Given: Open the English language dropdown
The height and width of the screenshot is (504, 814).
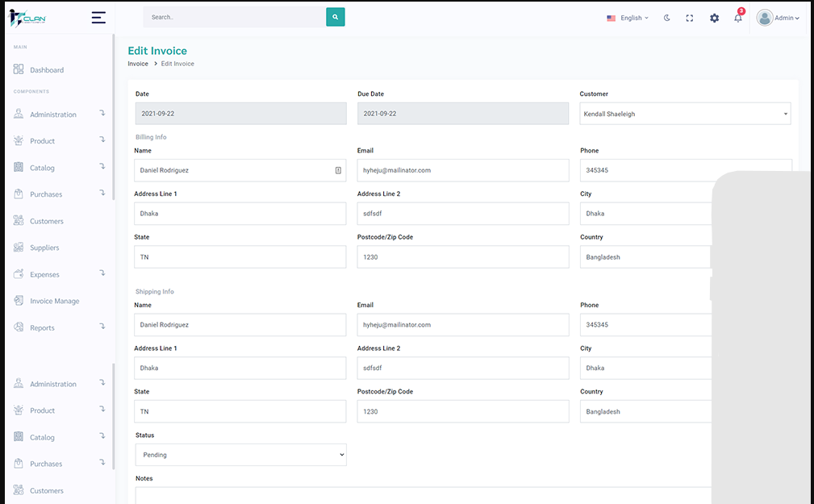Looking at the screenshot, I should [628, 18].
